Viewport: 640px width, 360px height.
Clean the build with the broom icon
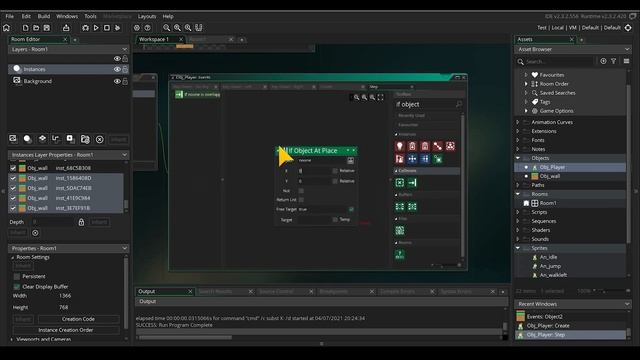coord(118,28)
